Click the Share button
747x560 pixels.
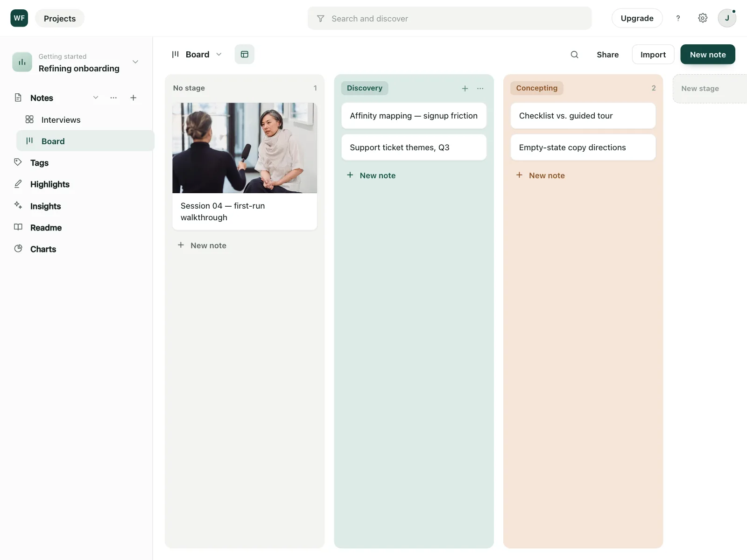pos(607,55)
